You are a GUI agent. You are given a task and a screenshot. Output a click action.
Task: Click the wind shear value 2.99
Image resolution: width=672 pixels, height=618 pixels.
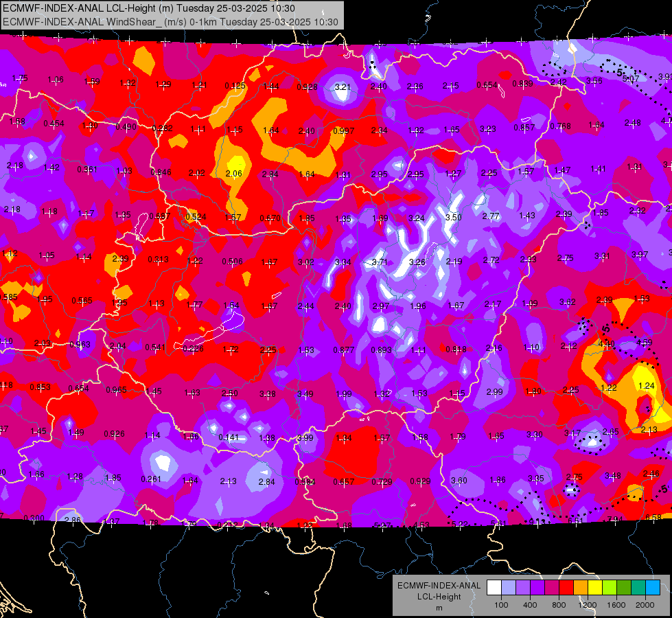click(x=494, y=391)
